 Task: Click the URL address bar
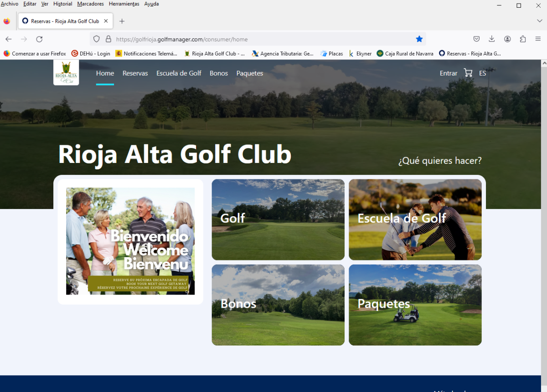point(260,39)
